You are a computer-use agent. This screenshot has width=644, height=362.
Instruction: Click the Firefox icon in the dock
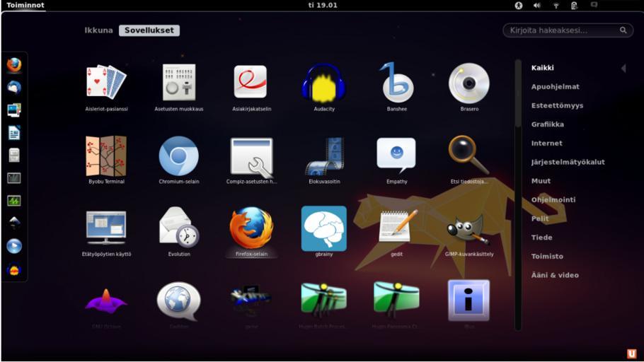(x=14, y=65)
